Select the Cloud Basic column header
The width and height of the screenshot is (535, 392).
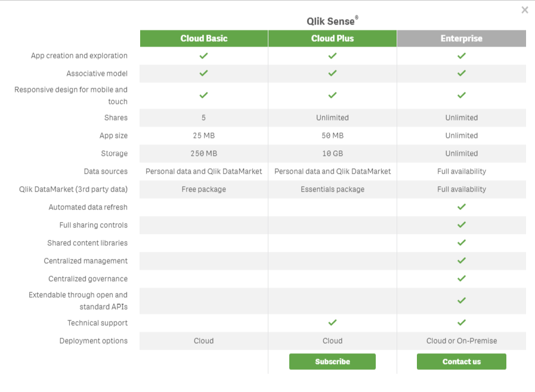(204, 38)
